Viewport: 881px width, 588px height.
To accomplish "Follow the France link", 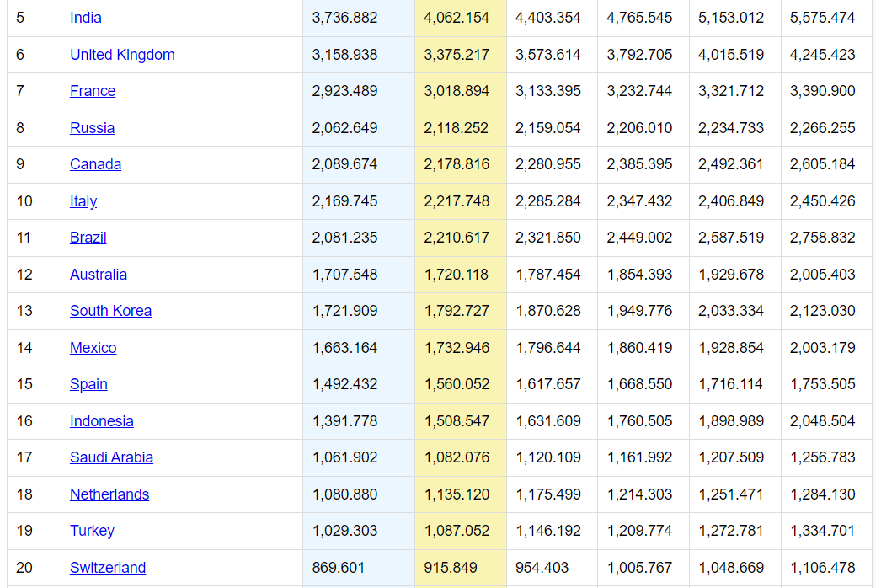I will 93,91.
